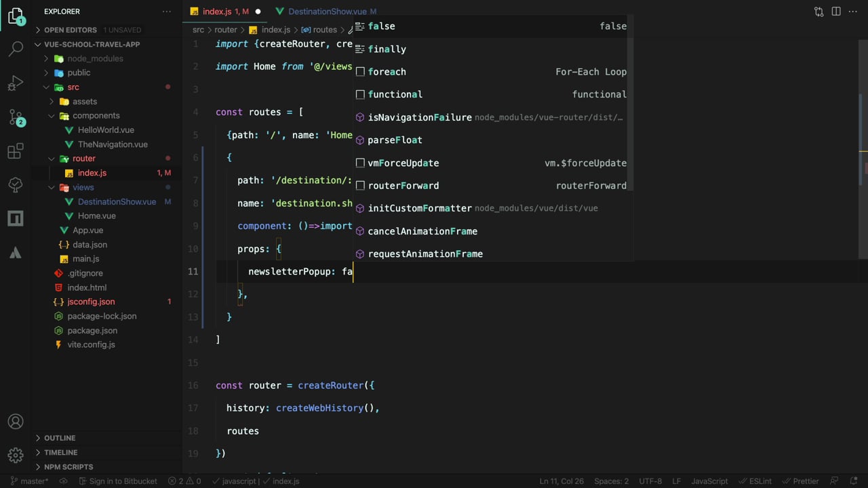Click the unsaved dot on index.js tab
Image resolution: width=868 pixels, height=488 pixels.
pos(258,12)
